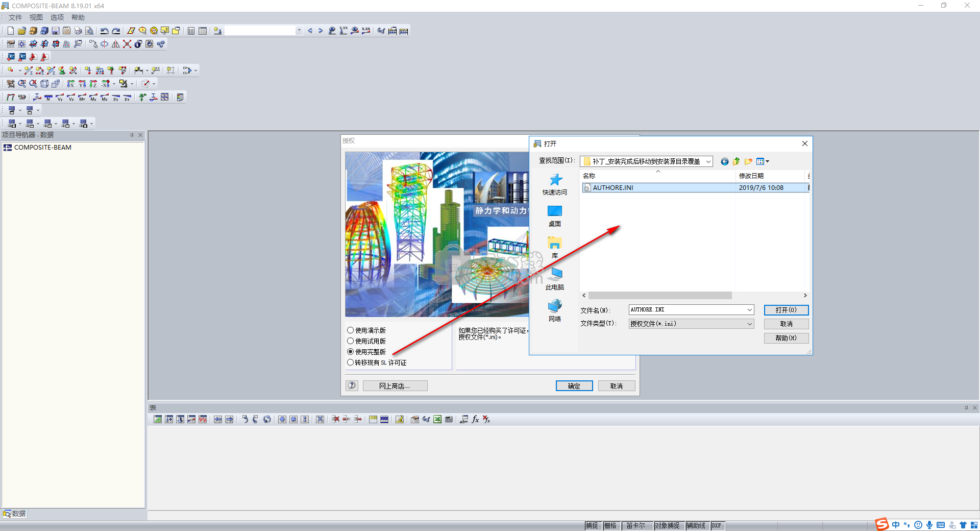Open the 视图 menu
The image size is (980, 531).
[x=36, y=17]
